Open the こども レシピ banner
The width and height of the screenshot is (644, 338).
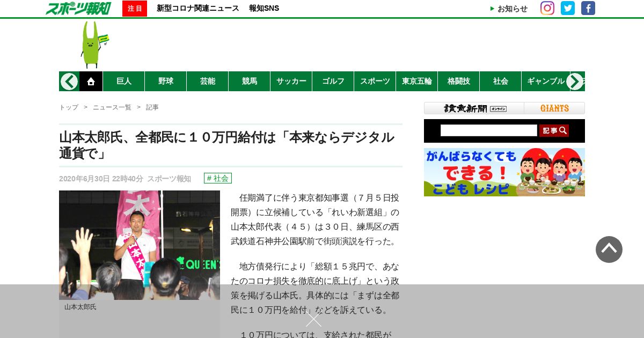pos(504,172)
